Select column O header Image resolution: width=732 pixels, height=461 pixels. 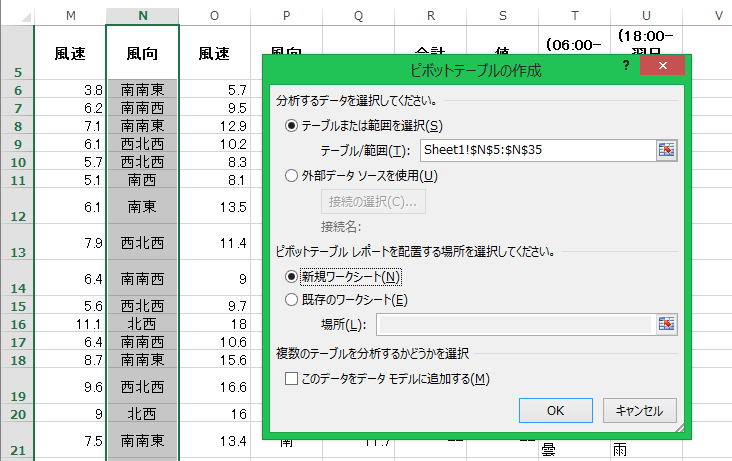pyautogui.click(x=214, y=14)
